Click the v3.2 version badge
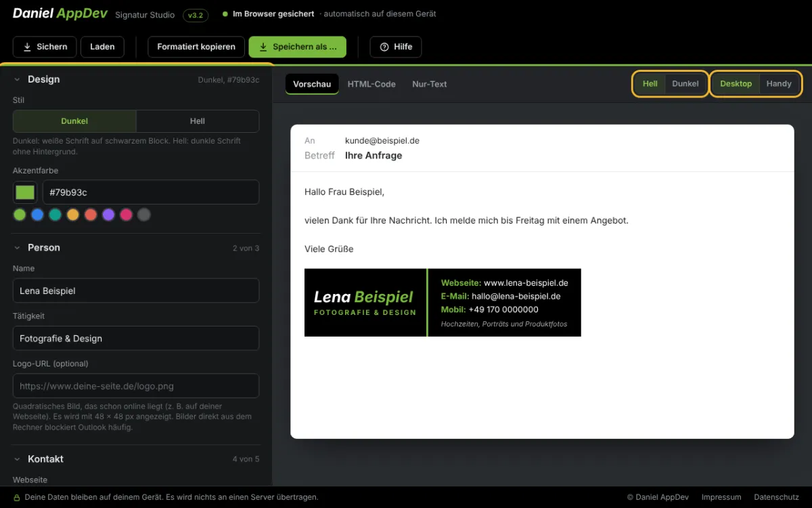This screenshot has width=812, height=508. 196,14
